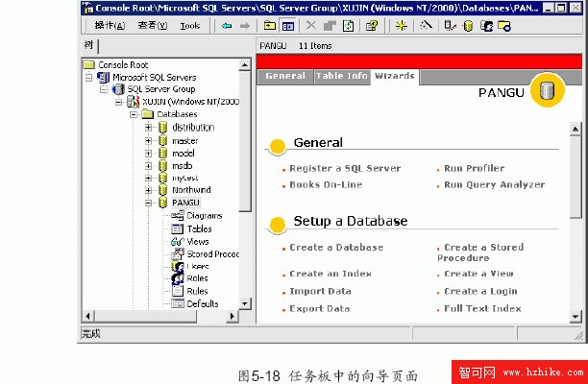
Task: Click the yellow star New icon
Action: pyautogui.click(x=402, y=26)
